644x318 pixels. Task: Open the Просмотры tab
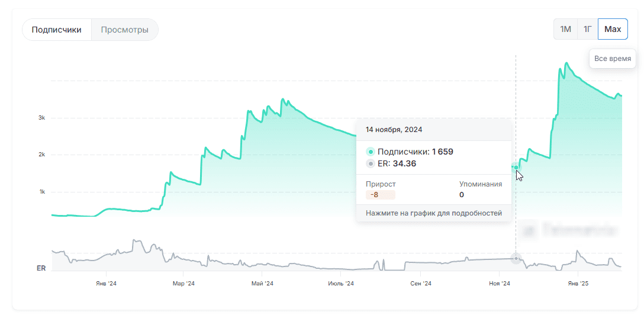coord(124,30)
